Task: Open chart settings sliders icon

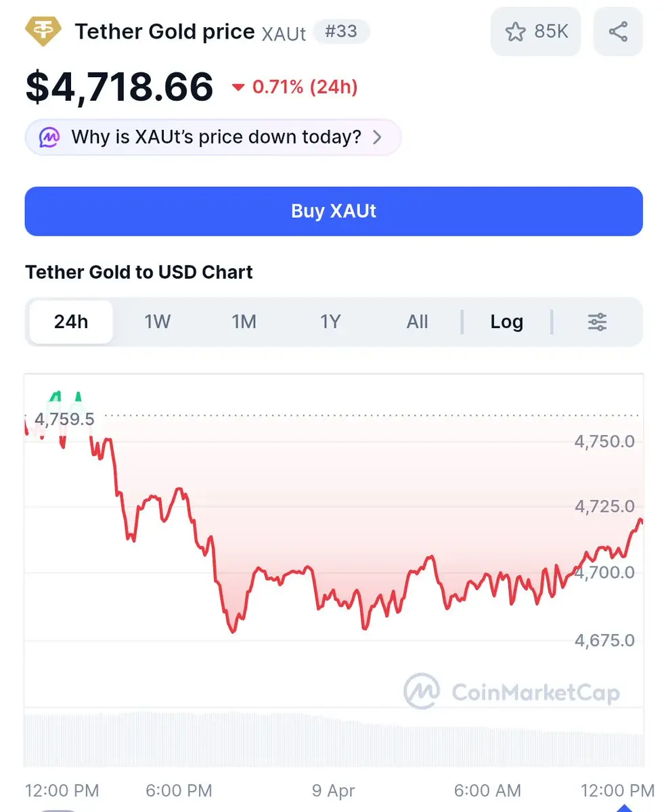Action: pos(597,322)
